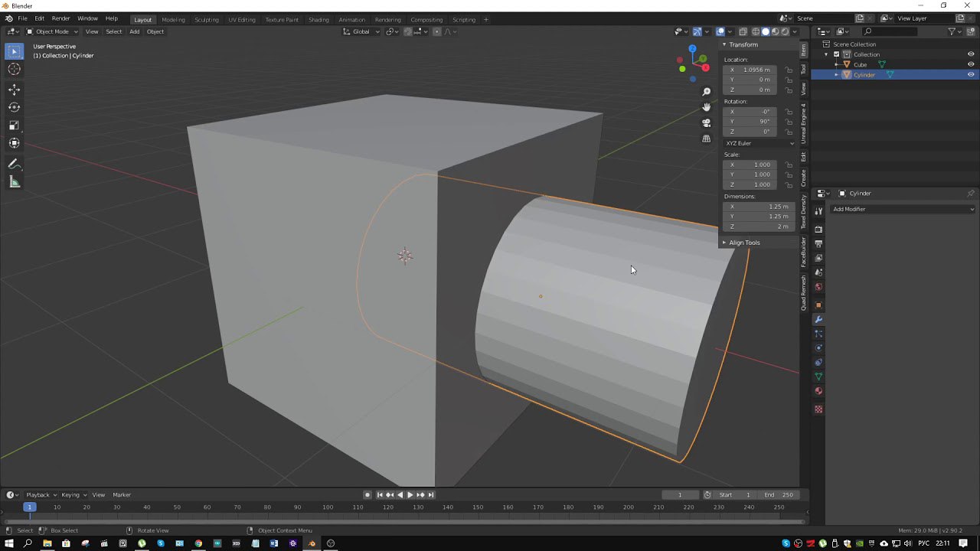The width and height of the screenshot is (980, 551).
Task: Activate the Scale tool
Action: point(14,125)
